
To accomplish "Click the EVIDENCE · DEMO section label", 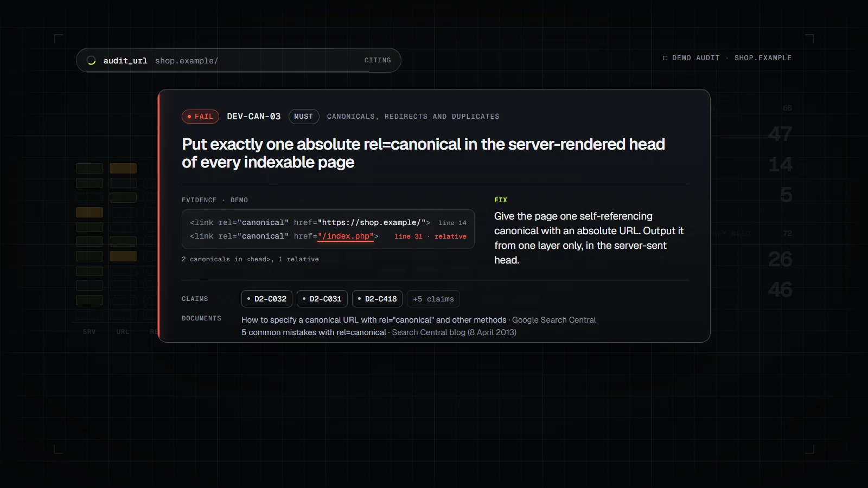I will click(x=215, y=200).
